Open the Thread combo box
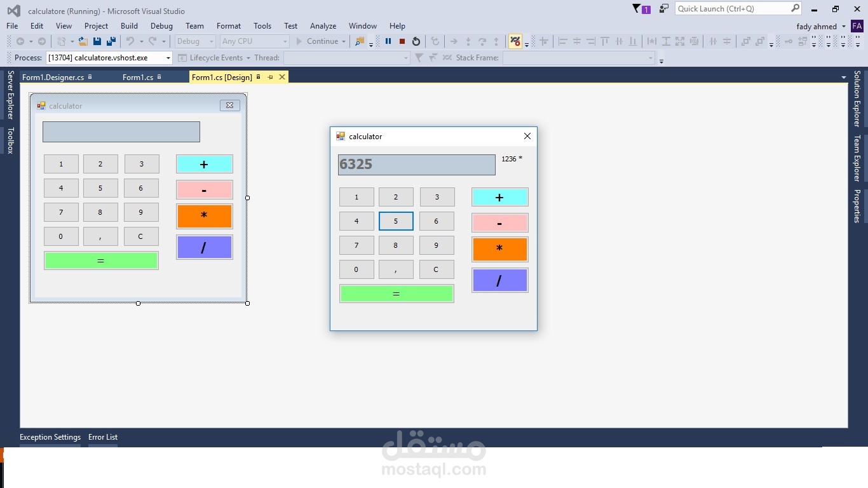 pyautogui.click(x=347, y=58)
